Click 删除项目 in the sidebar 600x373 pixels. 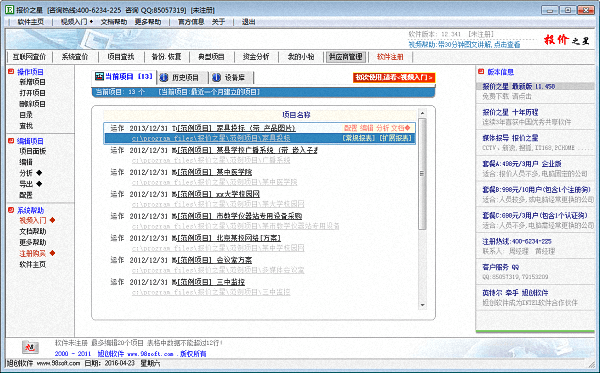click(33, 104)
